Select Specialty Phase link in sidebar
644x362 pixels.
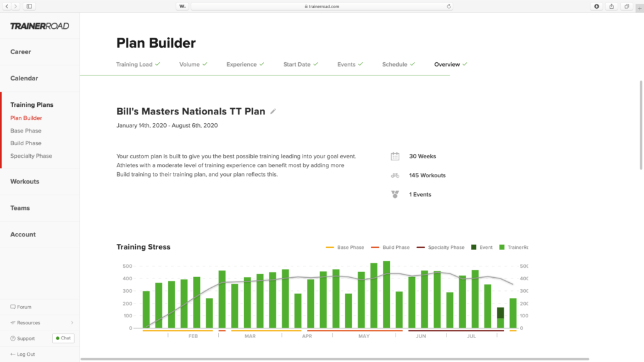(31, 156)
